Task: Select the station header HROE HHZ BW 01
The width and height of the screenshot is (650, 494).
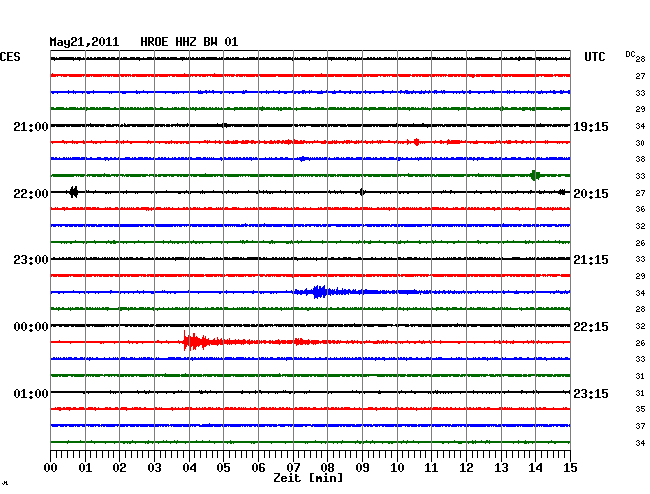Action: pyautogui.click(x=189, y=42)
